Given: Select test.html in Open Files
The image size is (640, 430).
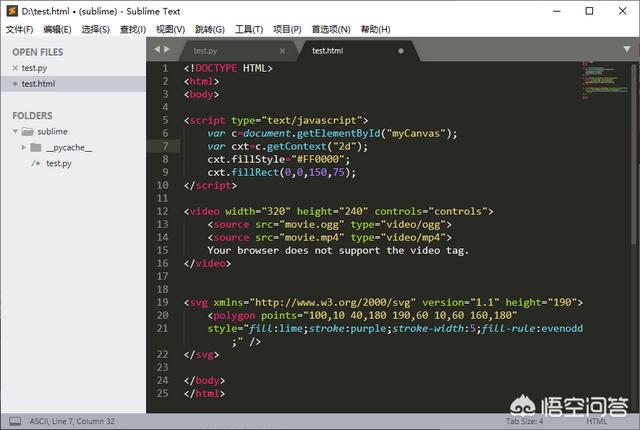Looking at the screenshot, I should [38, 84].
